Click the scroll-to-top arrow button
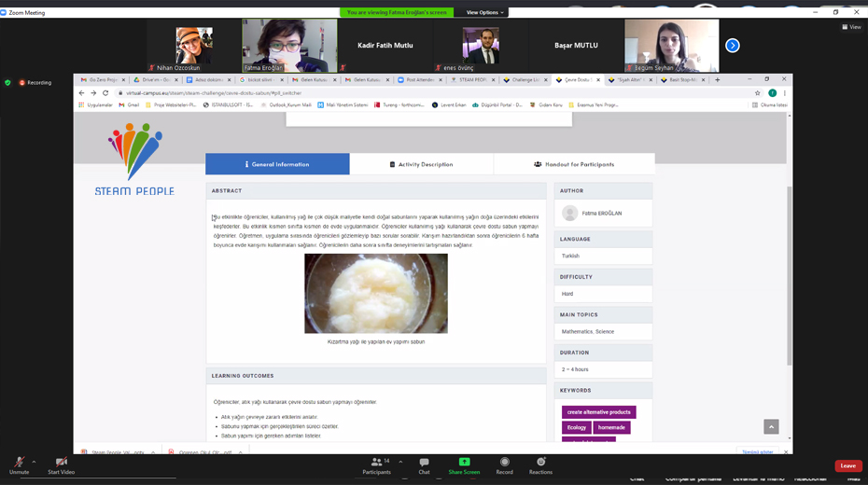The height and width of the screenshot is (485, 868). click(771, 426)
